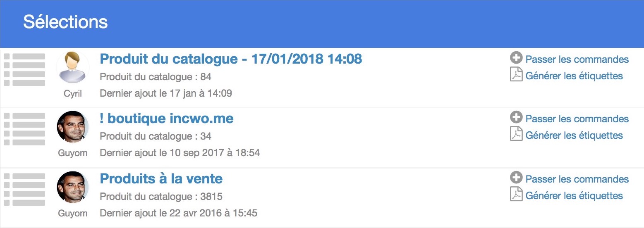The image size is (644, 228).
Task: Click plus icon for Produit du catalogue orders
Action: 516,58
